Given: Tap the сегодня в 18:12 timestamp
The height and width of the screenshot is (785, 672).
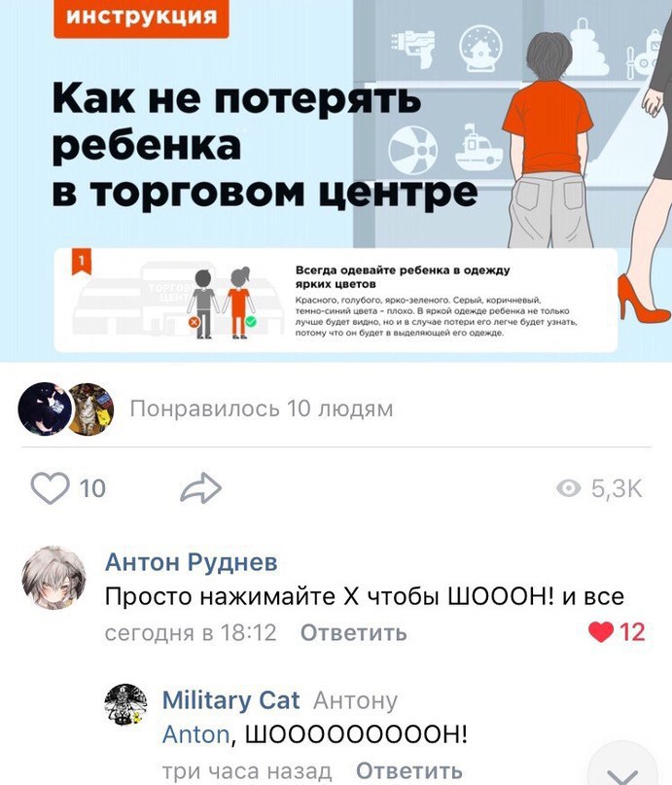Looking at the screenshot, I should pyautogui.click(x=191, y=633).
